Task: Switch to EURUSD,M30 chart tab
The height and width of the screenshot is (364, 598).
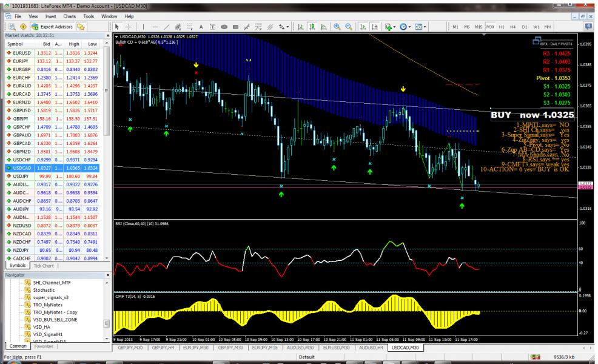Action: point(338,348)
